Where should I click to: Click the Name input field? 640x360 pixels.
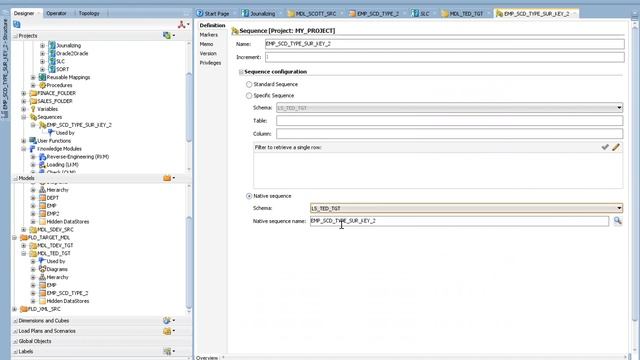pos(444,44)
